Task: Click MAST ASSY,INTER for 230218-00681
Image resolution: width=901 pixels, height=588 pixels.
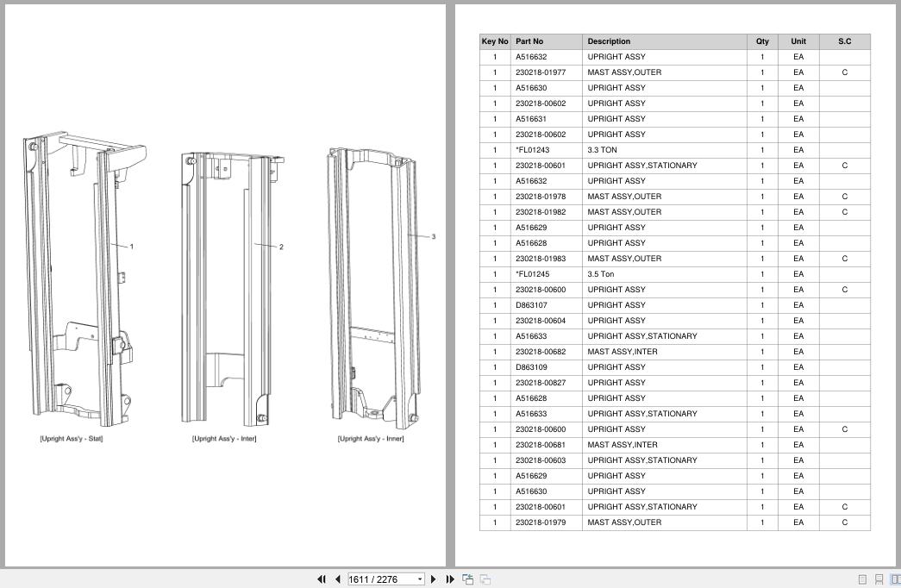Action: point(623,445)
